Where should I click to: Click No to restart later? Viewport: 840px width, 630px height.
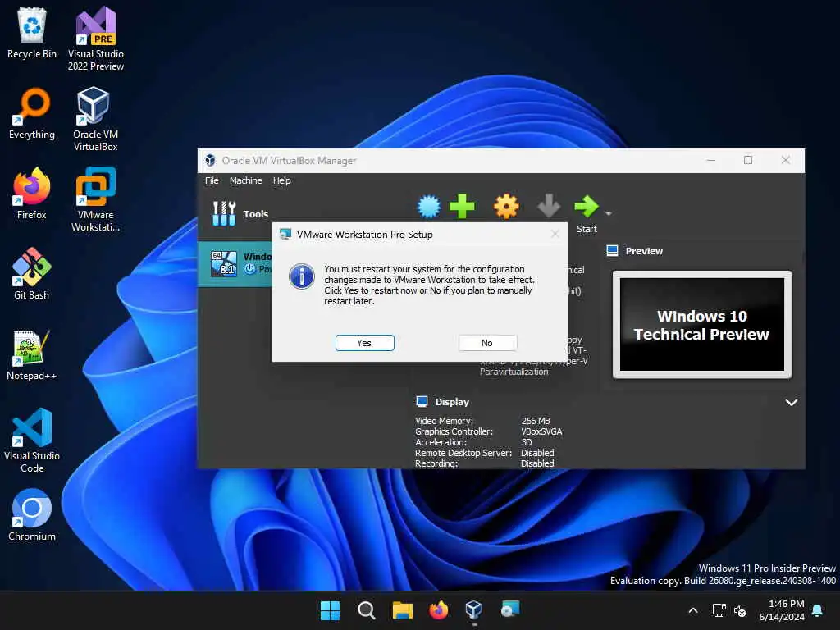487,343
